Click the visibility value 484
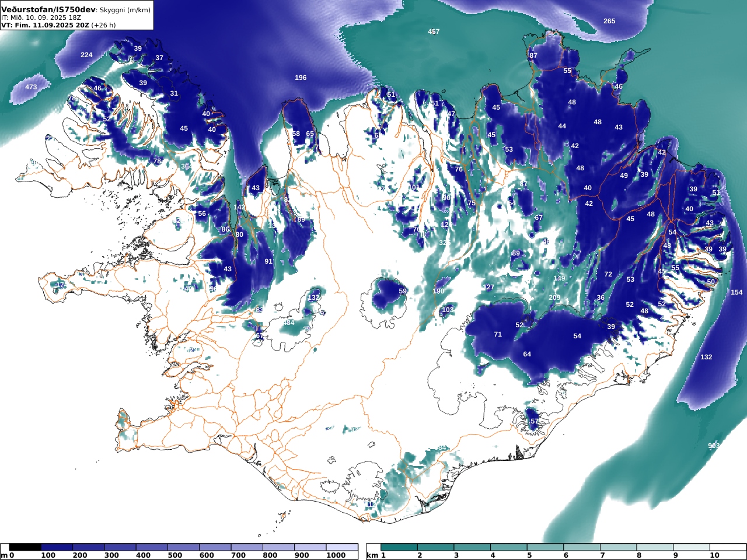 click(288, 323)
